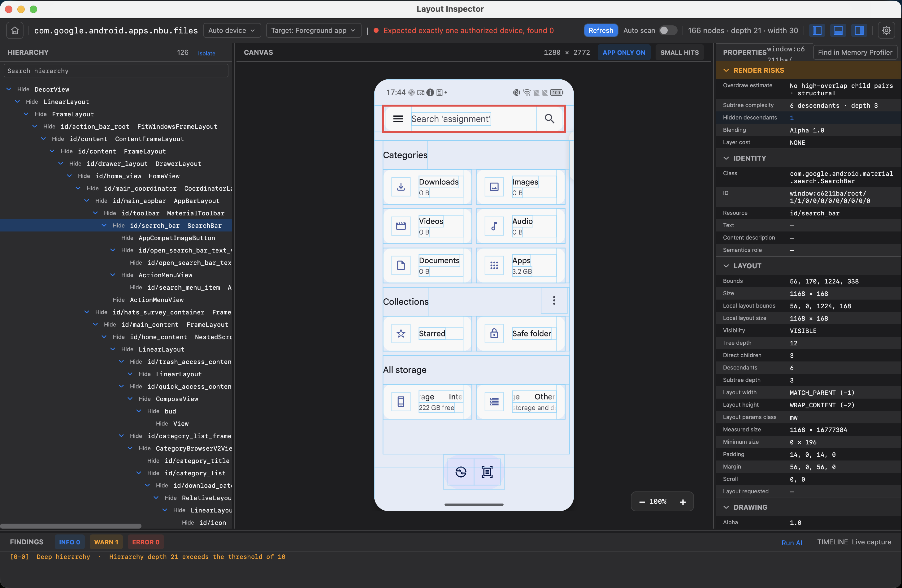Screen dimensions: 902x588
Task: Collapse the id/drawer_layout tree chevron
Action: point(61,164)
